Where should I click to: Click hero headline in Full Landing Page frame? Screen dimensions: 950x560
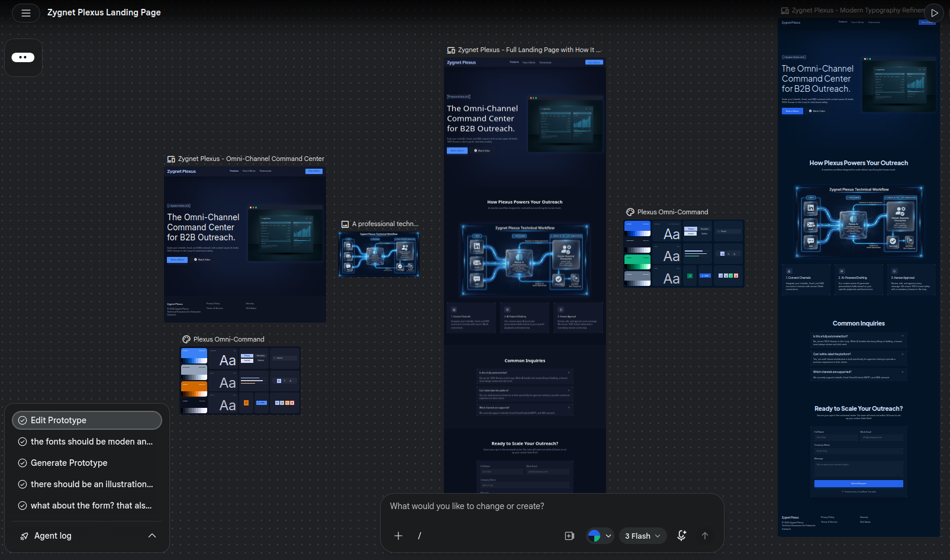point(482,118)
